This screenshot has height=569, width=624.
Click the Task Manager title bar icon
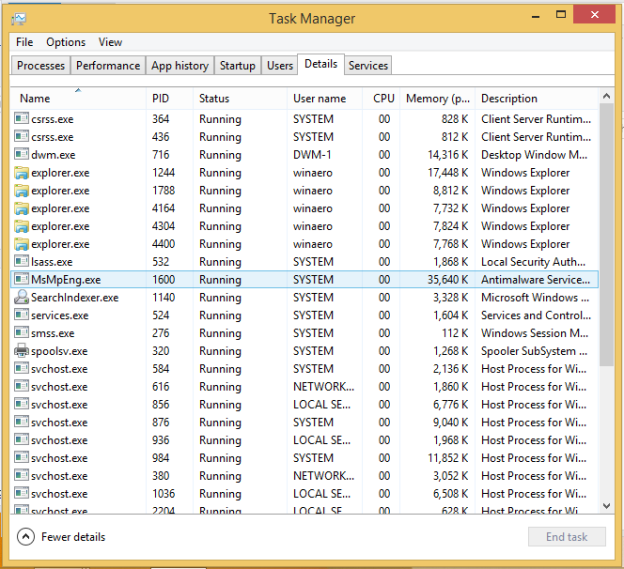18,19
